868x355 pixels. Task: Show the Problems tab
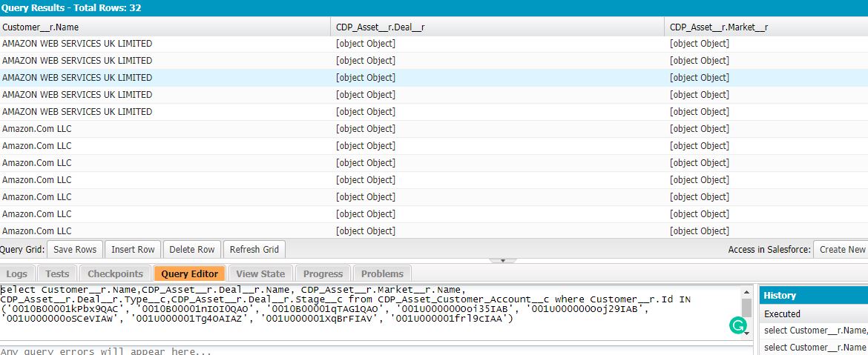(382, 273)
